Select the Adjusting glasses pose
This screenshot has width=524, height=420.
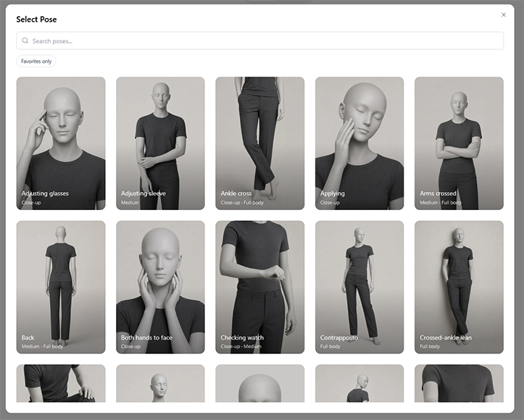[x=61, y=143]
